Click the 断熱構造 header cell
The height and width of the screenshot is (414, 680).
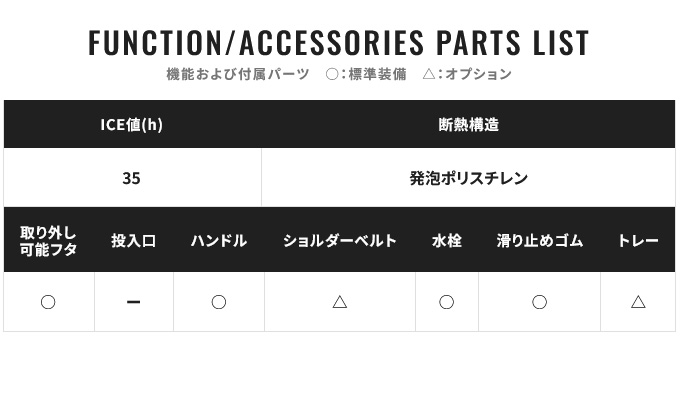pyautogui.click(x=468, y=124)
